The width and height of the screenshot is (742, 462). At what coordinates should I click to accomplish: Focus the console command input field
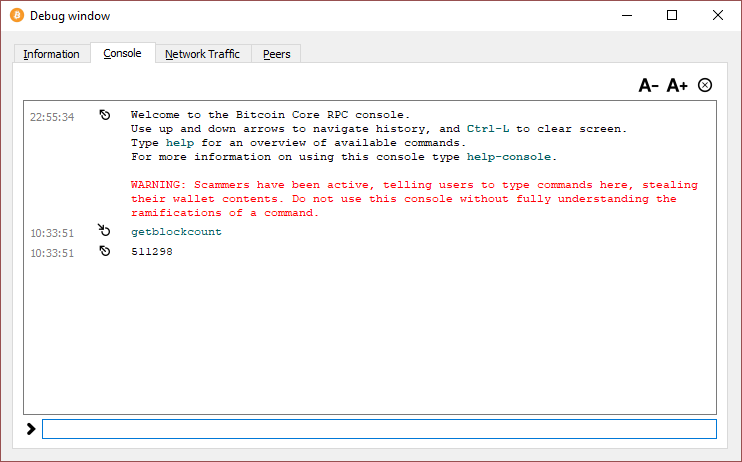click(x=379, y=429)
